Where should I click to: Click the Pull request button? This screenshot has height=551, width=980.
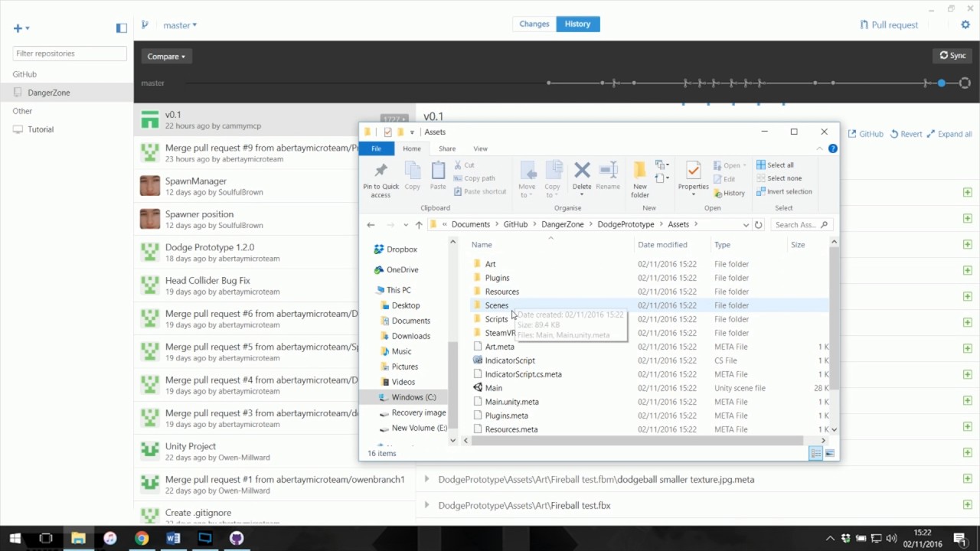[x=888, y=24]
